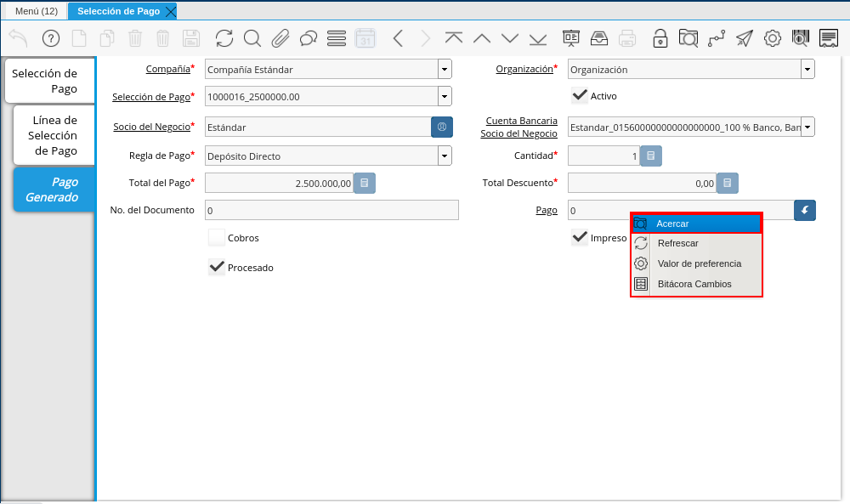Screen dimensions: 850x504
Task: Open the Chat icon in toolbar
Action: click(x=309, y=38)
